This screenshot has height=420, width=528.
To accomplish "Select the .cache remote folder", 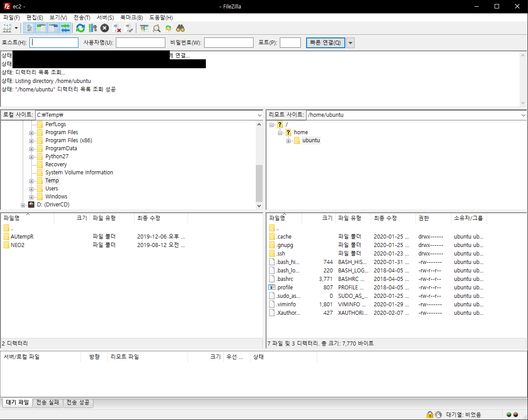I will [284, 237].
